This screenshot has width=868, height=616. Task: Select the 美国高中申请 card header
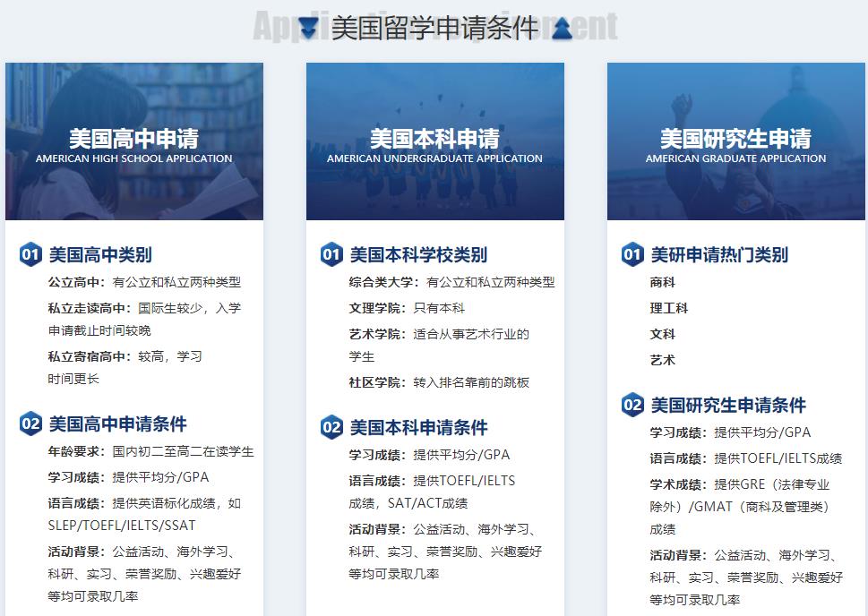coord(133,139)
